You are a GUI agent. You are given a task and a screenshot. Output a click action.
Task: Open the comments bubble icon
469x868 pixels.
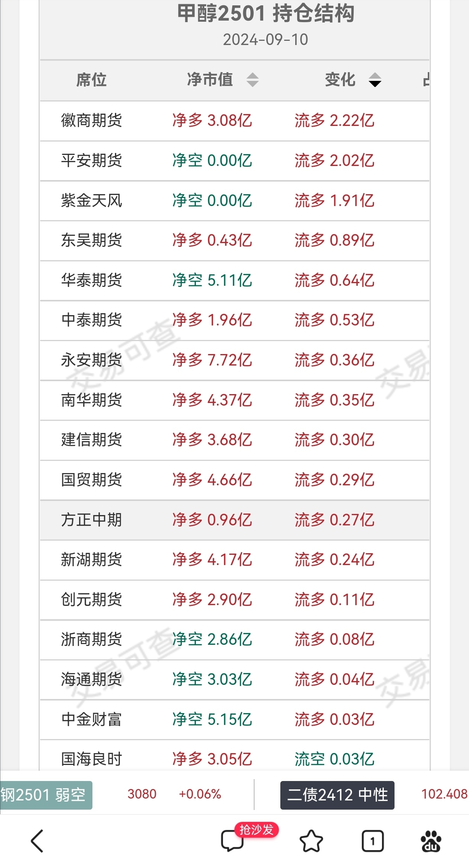tap(232, 841)
